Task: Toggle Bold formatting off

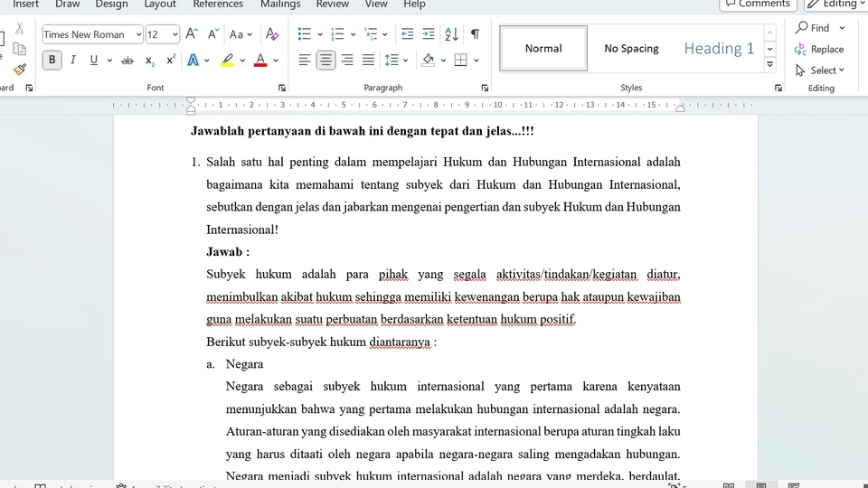Action: click(x=52, y=61)
